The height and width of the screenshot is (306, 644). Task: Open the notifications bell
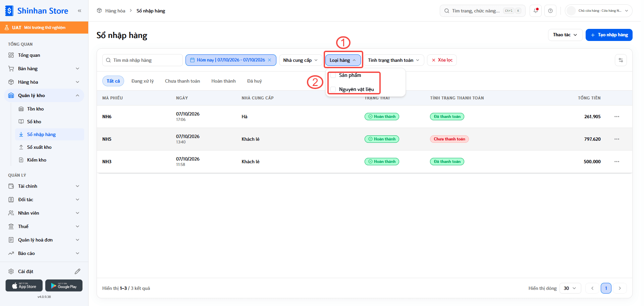pyautogui.click(x=536, y=11)
